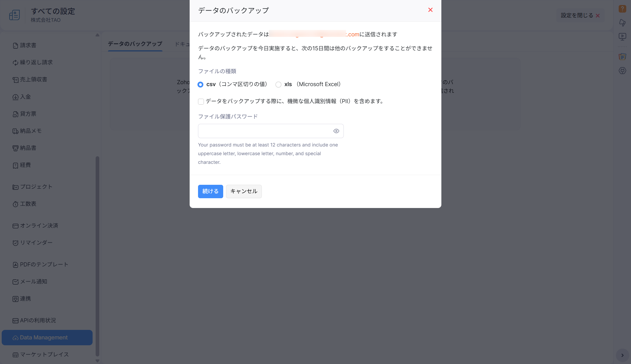Select the csv file type radio
The image size is (631, 364).
200,84
